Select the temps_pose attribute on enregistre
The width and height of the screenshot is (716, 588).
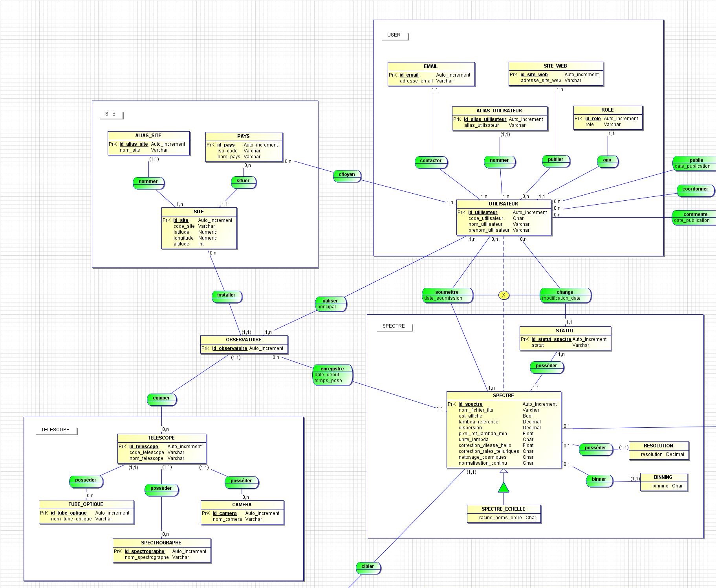click(328, 381)
